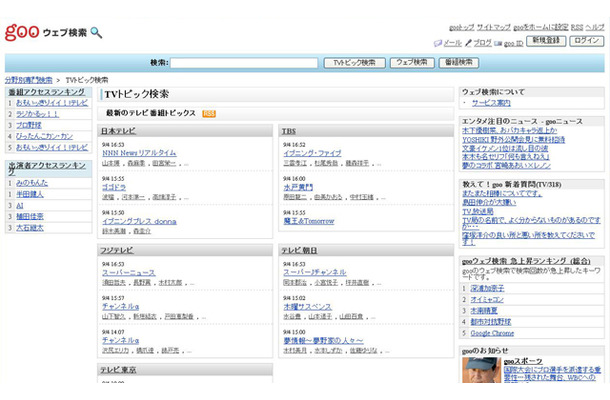This screenshot has width=610, height=400.
Task: Click the envelope icon before メール
Action: (x=438, y=43)
